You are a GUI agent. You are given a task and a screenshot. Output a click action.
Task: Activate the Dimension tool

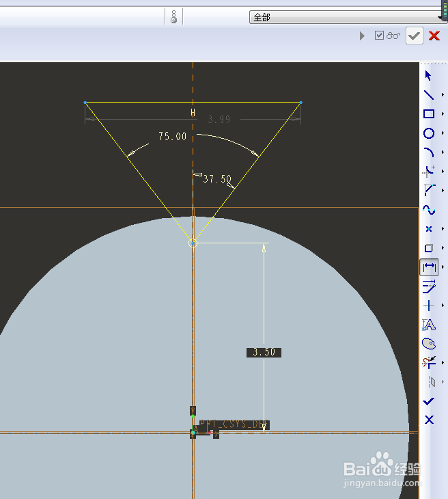pyautogui.click(x=429, y=267)
